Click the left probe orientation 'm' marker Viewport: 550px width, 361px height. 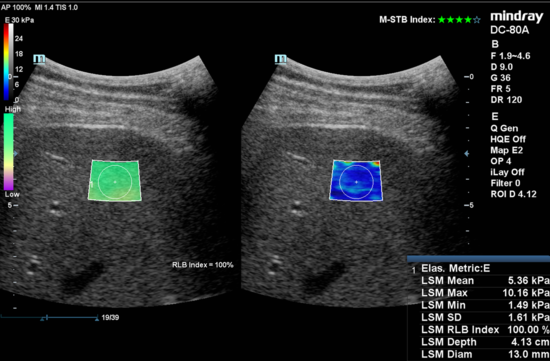coord(39,59)
